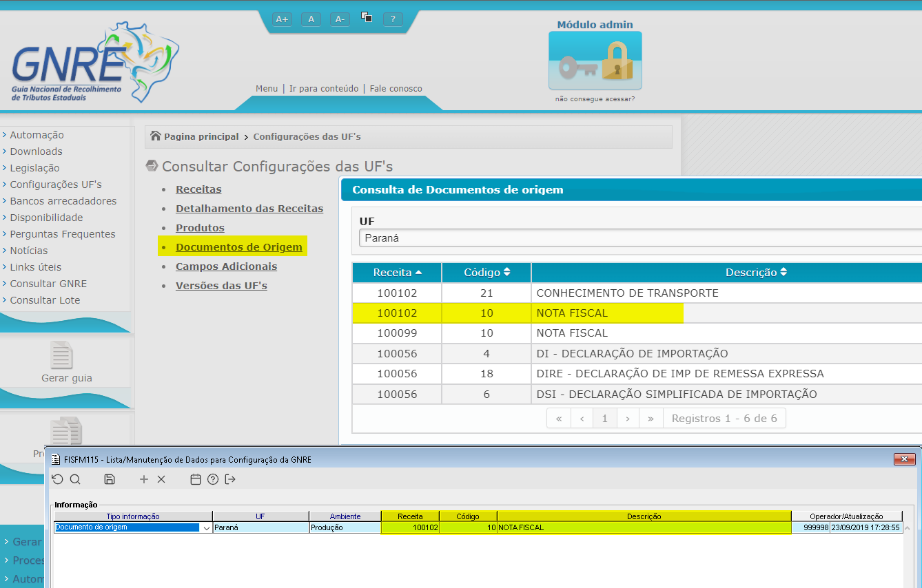Go to next page with the › pagination button
Viewport: 922px width, 588px height.
pos(628,417)
